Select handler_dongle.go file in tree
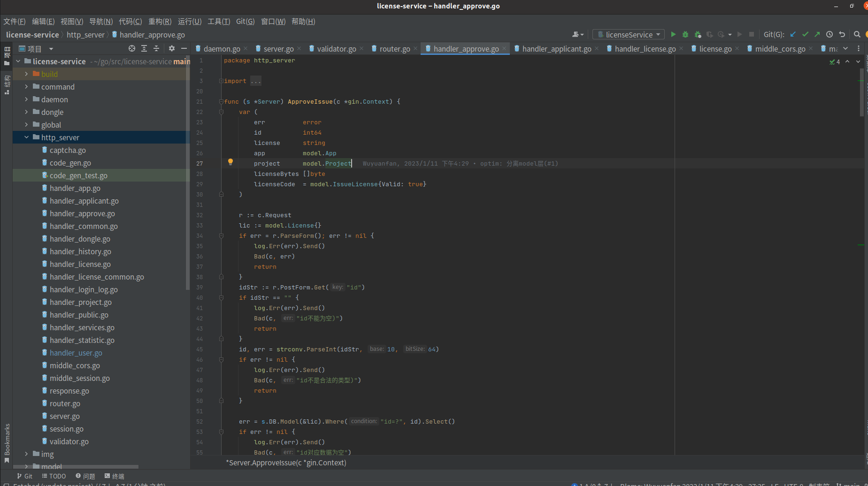Viewport: 868px width, 486px height. 80,239
